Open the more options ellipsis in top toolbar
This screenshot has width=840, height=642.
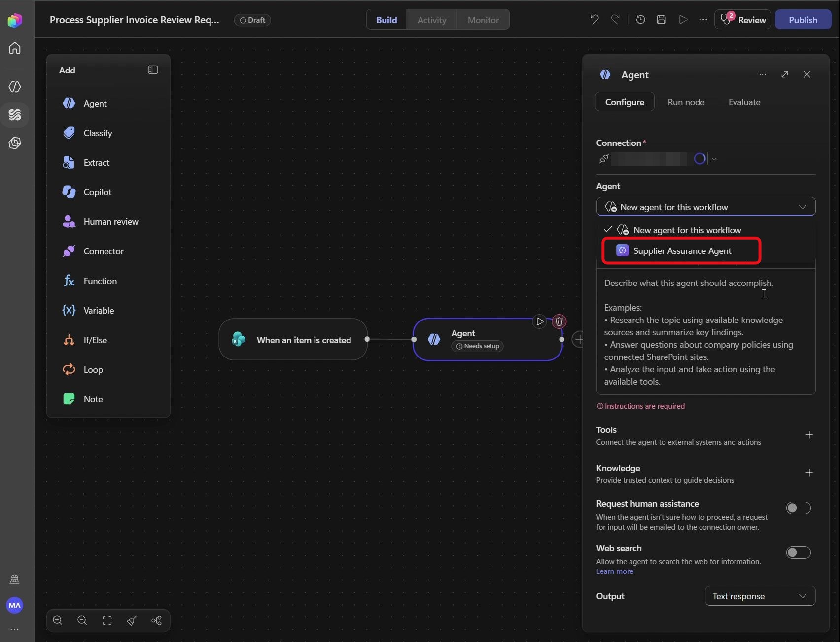[703, 20]
